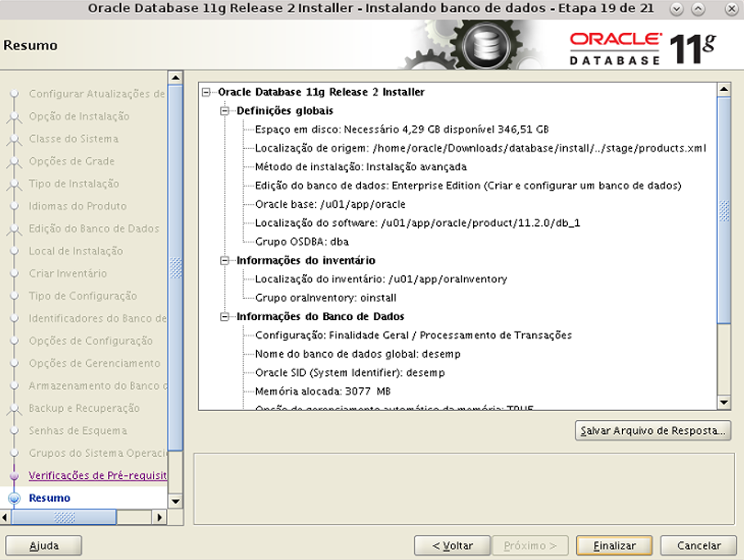Collapse the Informações do Banco de Dados node
Screen dimensions: 744x560
click(224, 317)
